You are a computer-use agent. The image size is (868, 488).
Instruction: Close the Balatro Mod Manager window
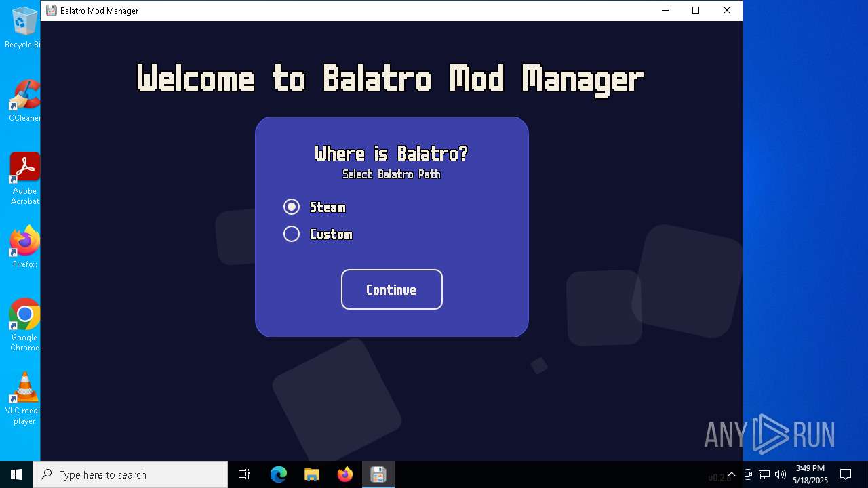727,10
